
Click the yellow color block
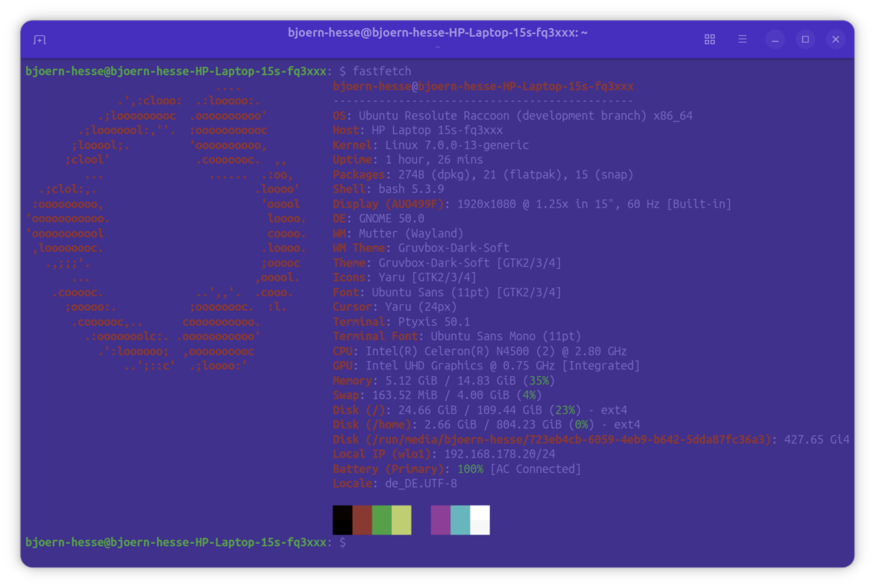tap(401, 520)
